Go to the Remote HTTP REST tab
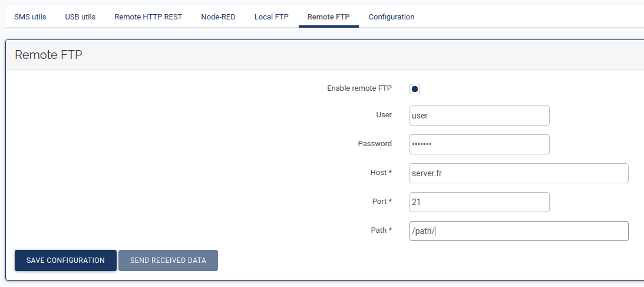644x287 pixels. tap(148, 17)
